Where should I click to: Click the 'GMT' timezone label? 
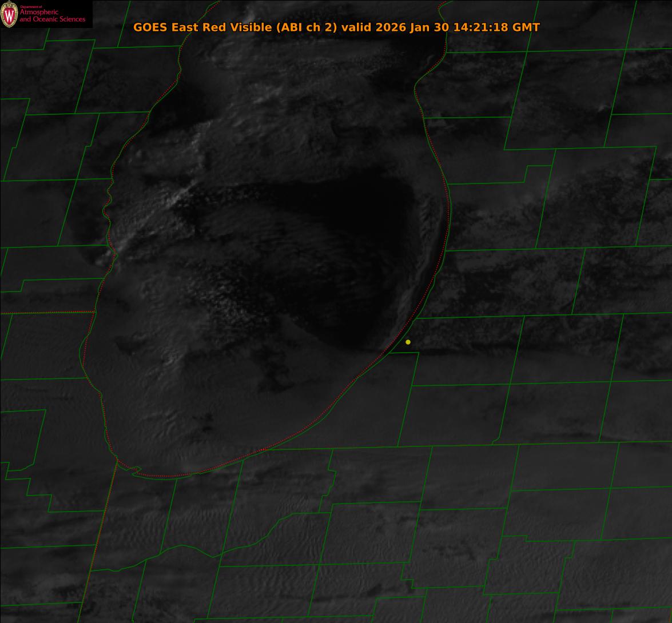[526, 27]
